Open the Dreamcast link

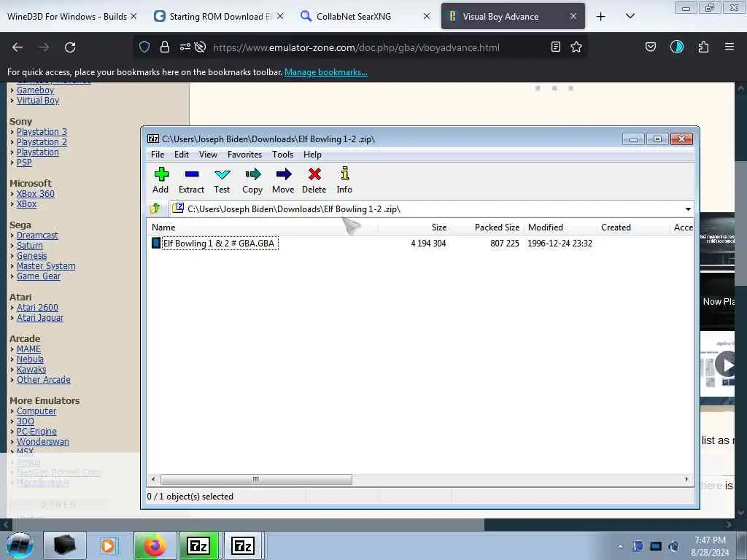coord(38,236)
